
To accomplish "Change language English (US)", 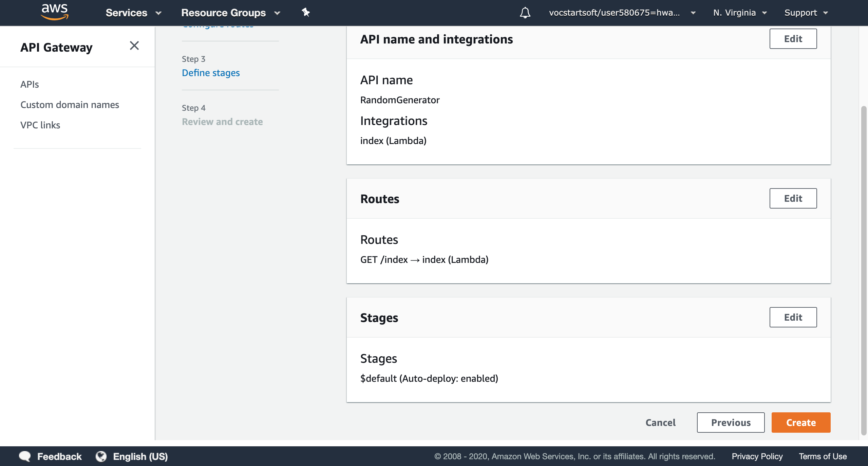I will (x=140, y=456).
